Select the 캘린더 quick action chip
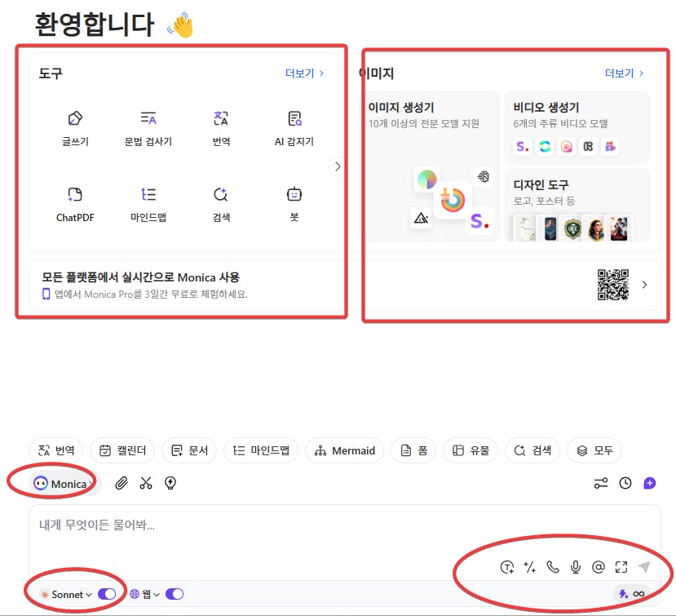This screenshot has height=616, width=676. [x=122, y=450]
